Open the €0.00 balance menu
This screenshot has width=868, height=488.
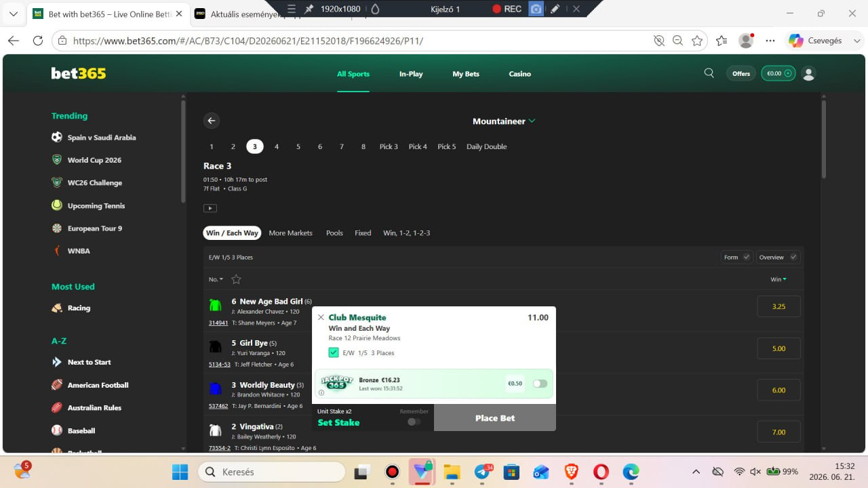(x=778, y=73)
